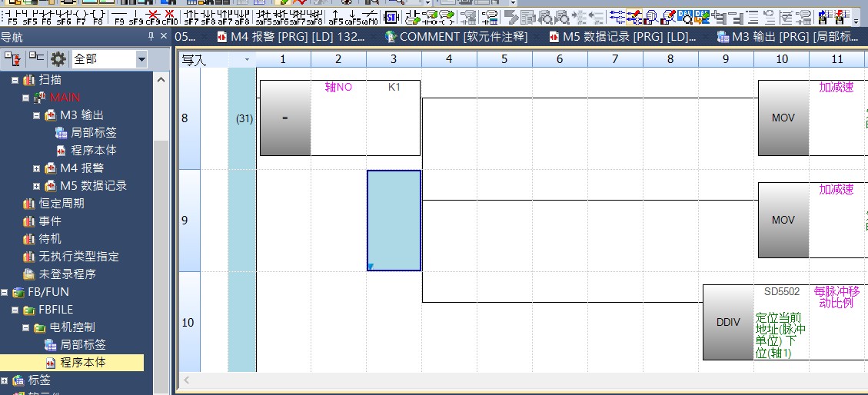Switch to COMMENT [软元件注释] tab

click(457, 36)
